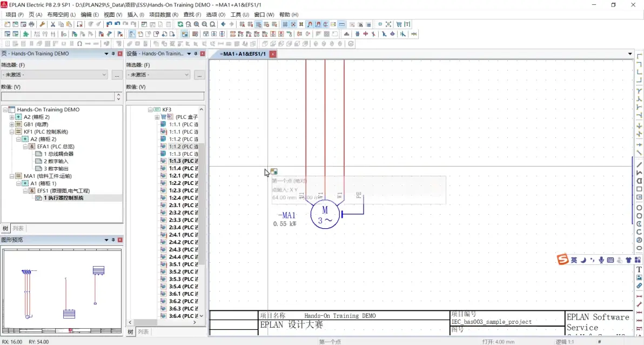
Task: Open the 帮助 (H) menu
Action: [289, 15]
